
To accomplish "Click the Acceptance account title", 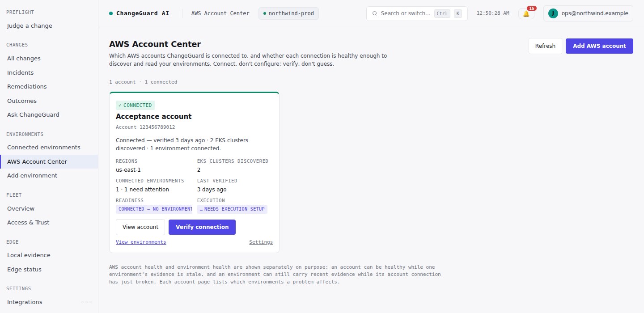I will pos(153,117).
